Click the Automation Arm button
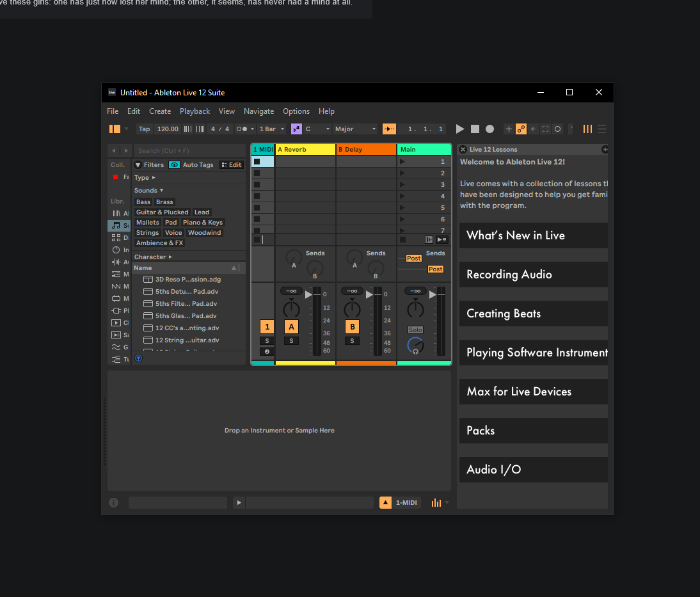This screenshot has width=700, height=597. [x=521, y=129]
